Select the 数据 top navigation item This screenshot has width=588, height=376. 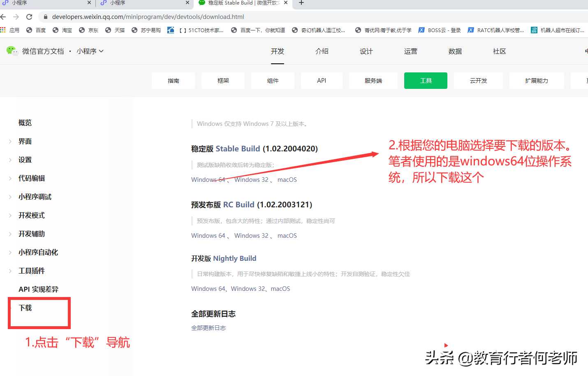coord(455,51)
